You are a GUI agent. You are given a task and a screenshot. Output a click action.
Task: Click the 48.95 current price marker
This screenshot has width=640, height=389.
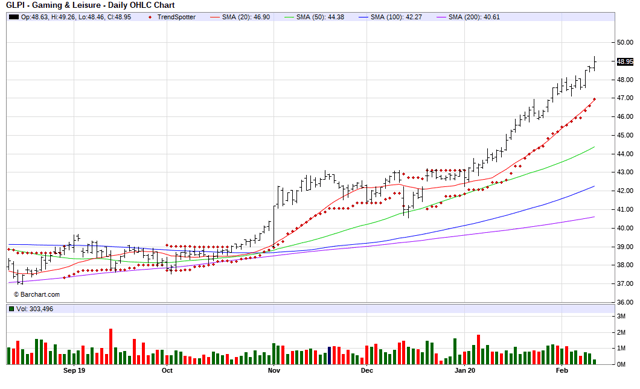(x=625, y=62)
